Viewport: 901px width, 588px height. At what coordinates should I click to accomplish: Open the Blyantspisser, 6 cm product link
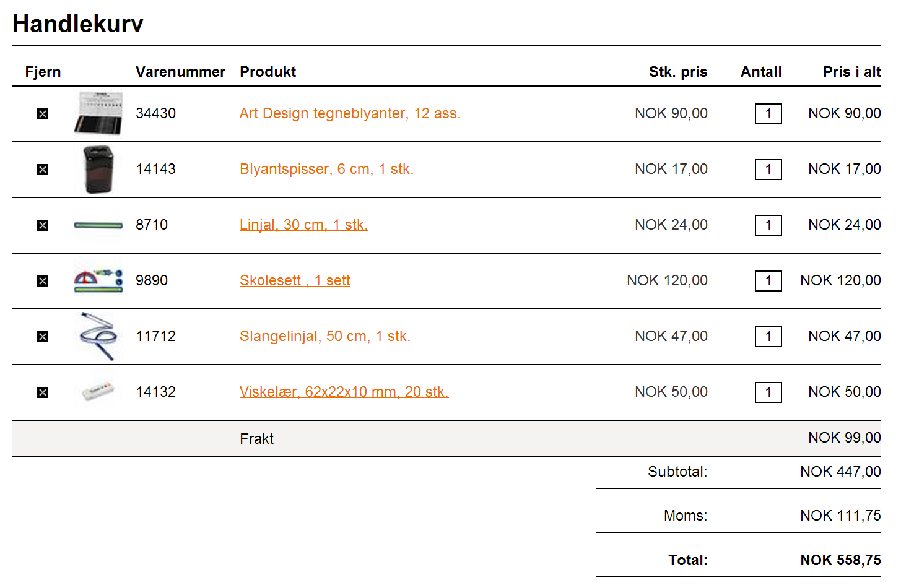(326, 169)
